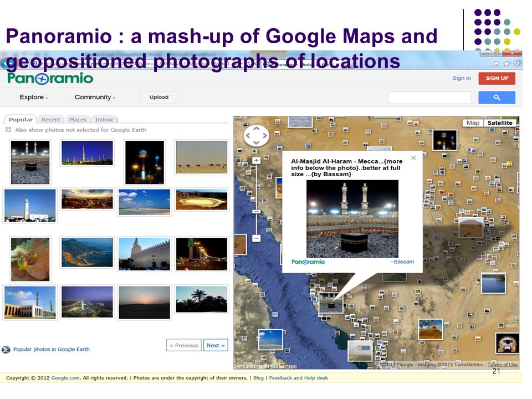The image size is (532, 399).
Task: Open the white crater thumbnail
Action: pos(202,199)
